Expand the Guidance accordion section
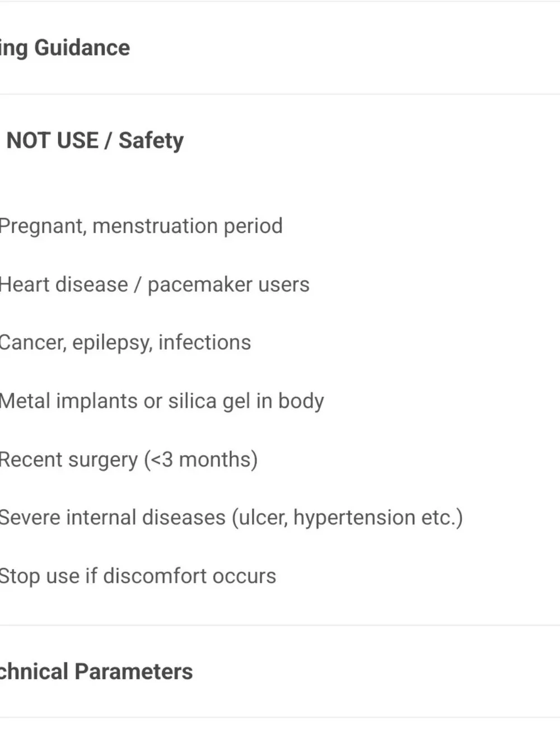Image resolution: width=560 pixels, height=745 pixels. tap(280, 48)
